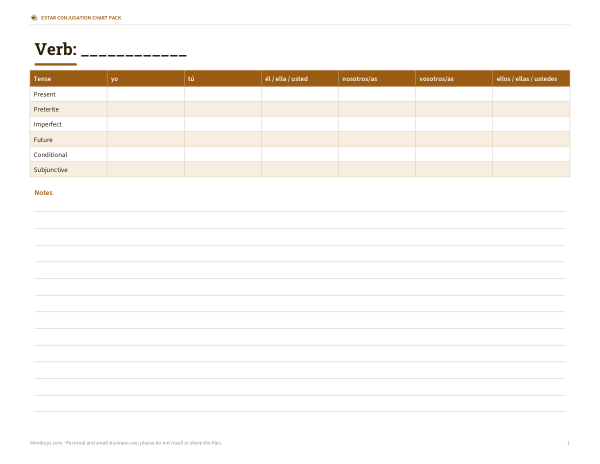This screenshot has width=600, height=464.
Task: Click the Present row 'yo' cell
Action: (x=146, y=94)
